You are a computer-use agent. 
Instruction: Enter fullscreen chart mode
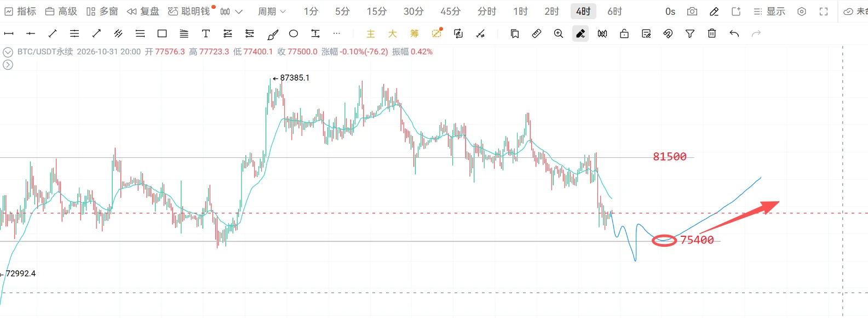point(824,12)
